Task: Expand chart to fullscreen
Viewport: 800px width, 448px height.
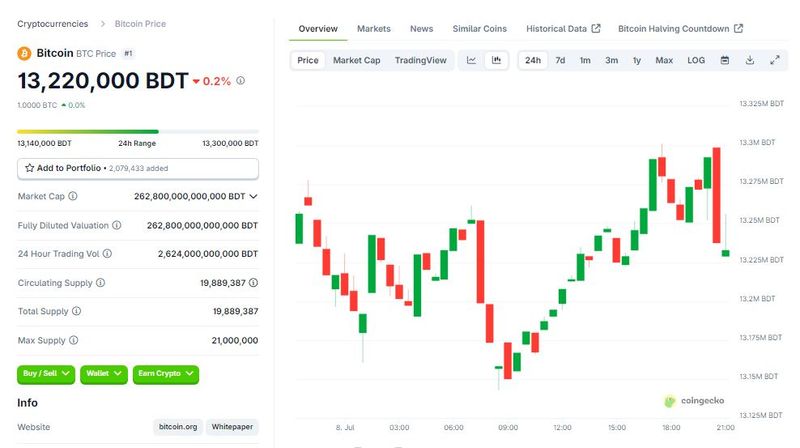Action: click(x=775, y=61)
